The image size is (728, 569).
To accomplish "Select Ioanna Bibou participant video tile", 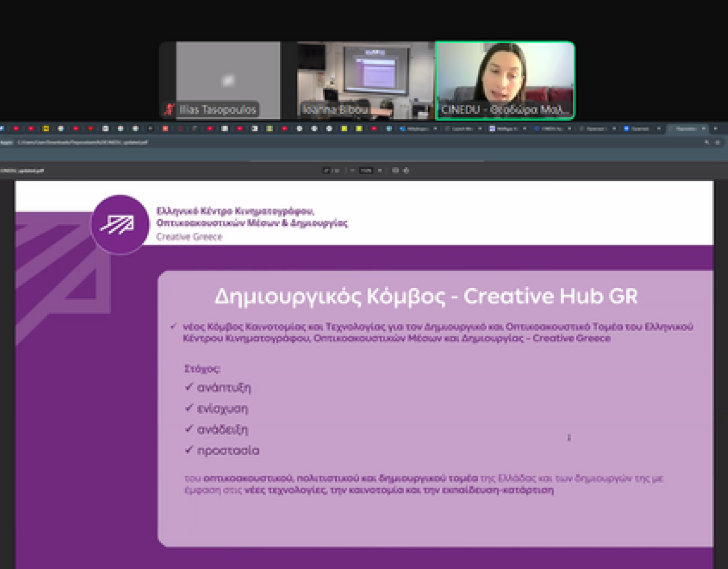I will point(365,80).
